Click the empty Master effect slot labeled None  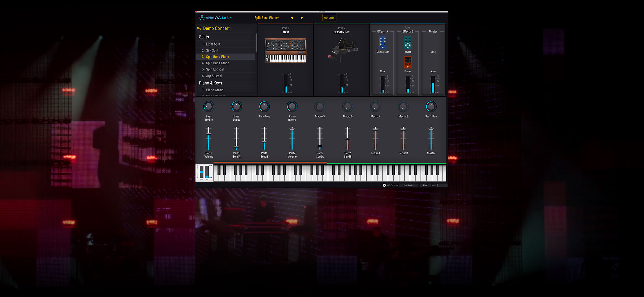pyautogui.click(x=433, y=52)
